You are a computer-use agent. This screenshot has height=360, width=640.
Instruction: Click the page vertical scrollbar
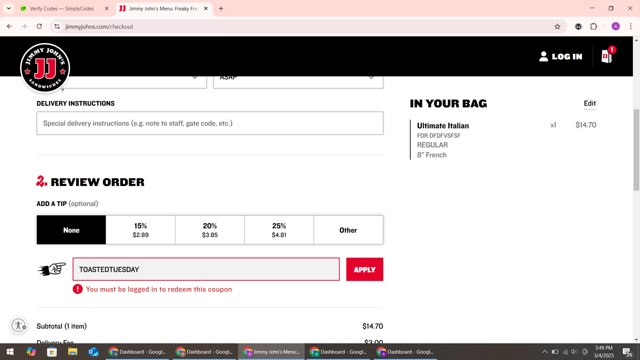tap(636, 149)
